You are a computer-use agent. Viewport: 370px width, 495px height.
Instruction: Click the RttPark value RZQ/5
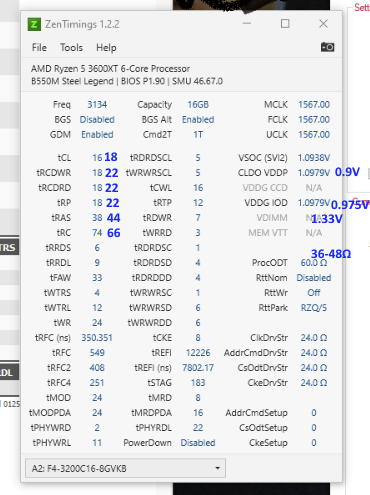click(x=314, y=308)
